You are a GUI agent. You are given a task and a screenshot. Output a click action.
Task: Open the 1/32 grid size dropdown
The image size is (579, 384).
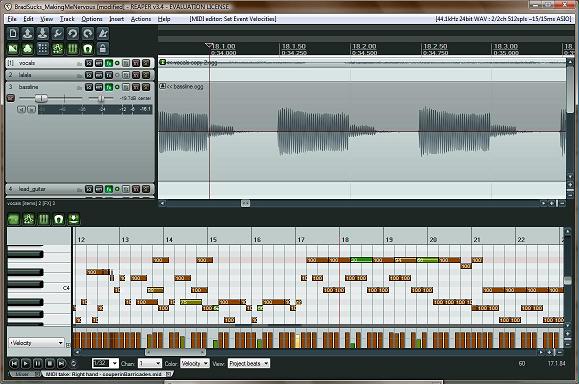(105, 364)
